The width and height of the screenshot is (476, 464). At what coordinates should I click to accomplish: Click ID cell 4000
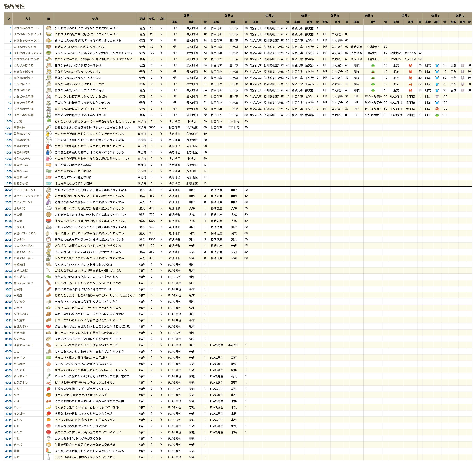(8, 351)
